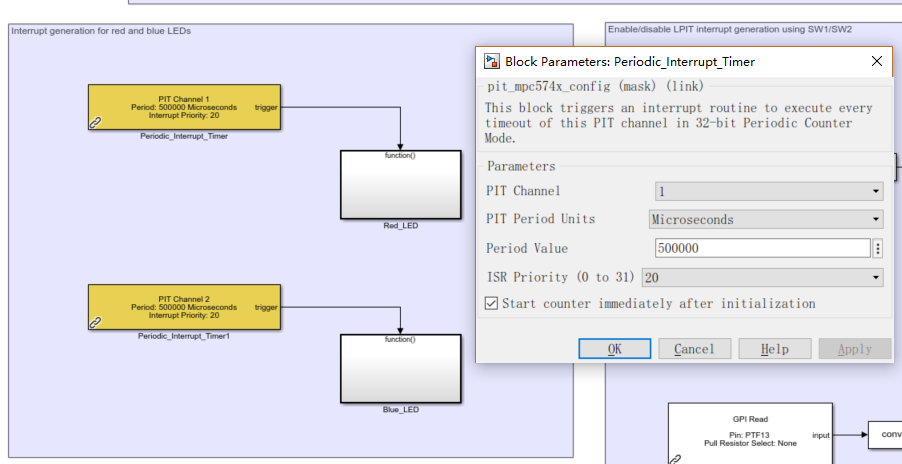Click the Periodic_Interrupt_Timer block label
Screen dimensions: 902x464
pyautogui.click(x=184, y=136)
